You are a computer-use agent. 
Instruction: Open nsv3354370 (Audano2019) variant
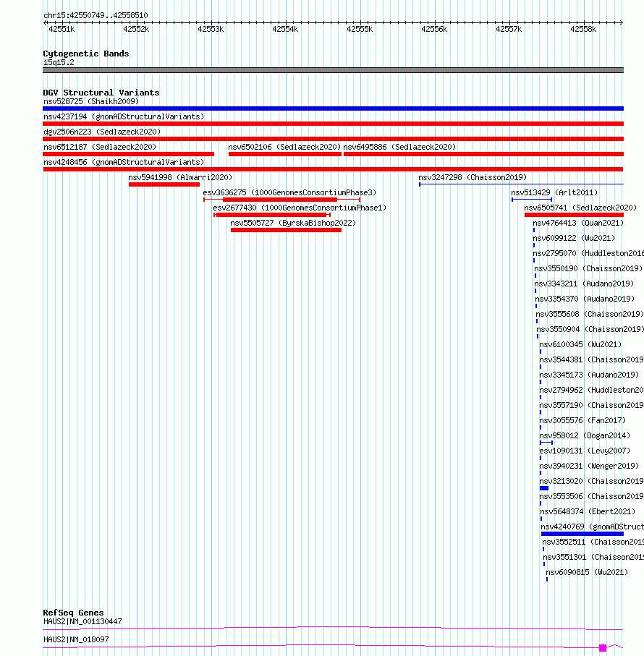(585, 299)
